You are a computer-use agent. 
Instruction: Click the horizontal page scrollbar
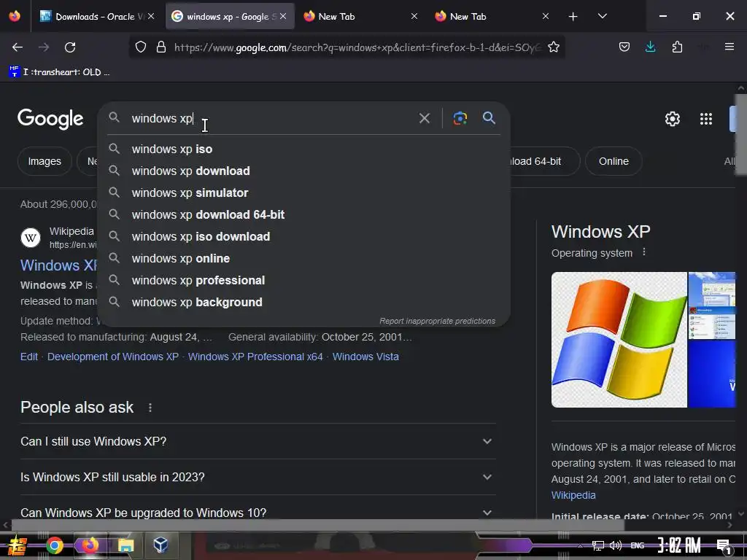[x=317, y=525]
